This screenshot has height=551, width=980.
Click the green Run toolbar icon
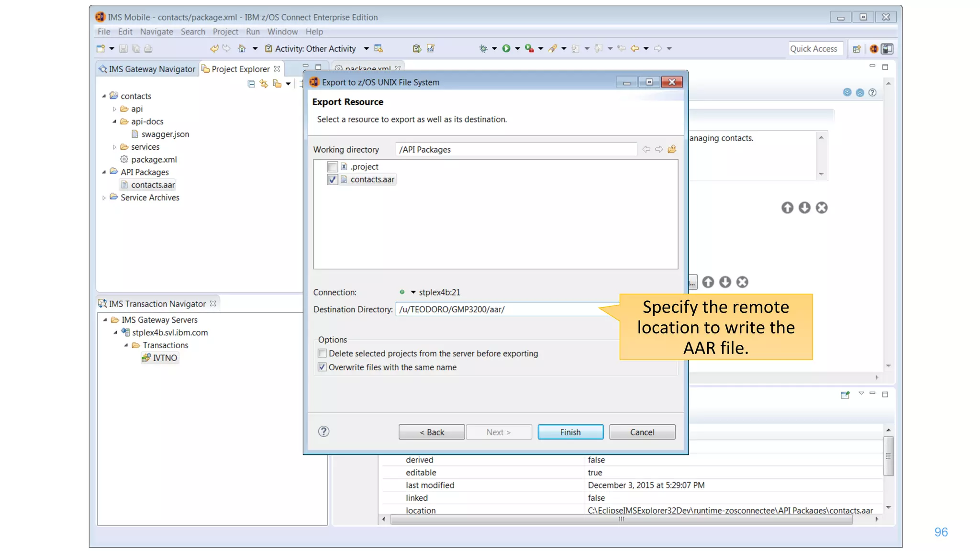pos(506,48)
